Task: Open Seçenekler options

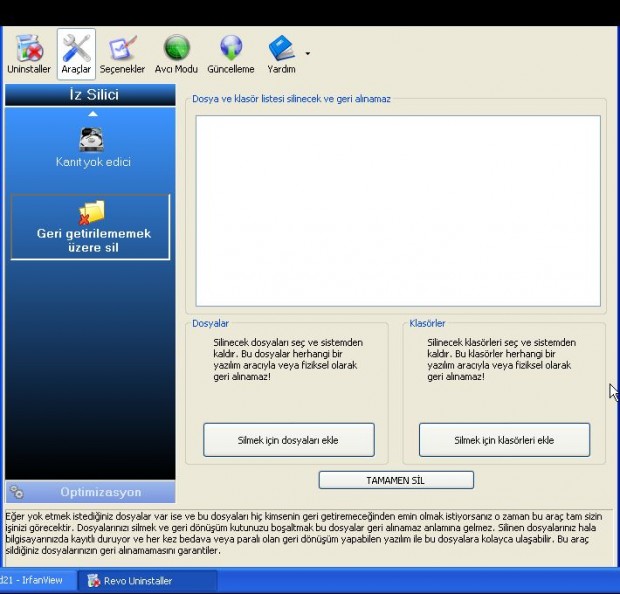Action: [122, 53]
